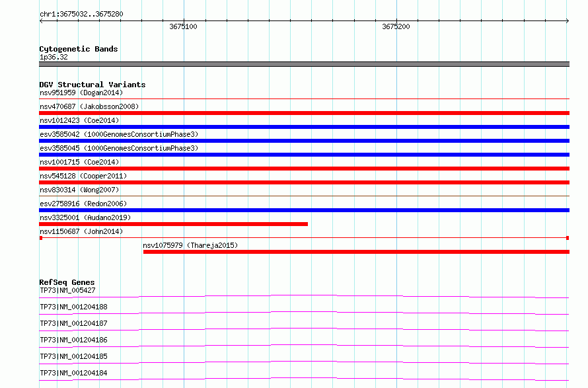Click the left red endpoint square of nsv1150687
The height and width of the screenshot is (388, 588).
[41, 238]
